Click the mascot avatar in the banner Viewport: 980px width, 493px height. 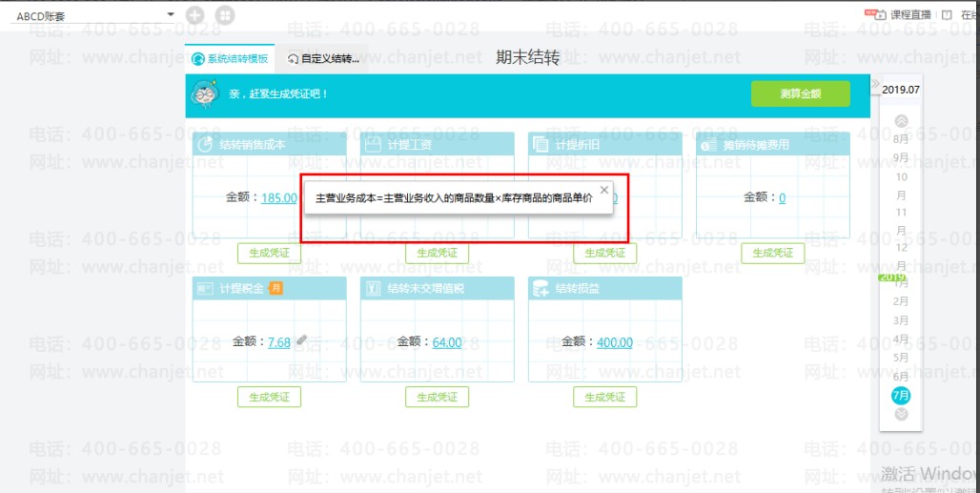204,93
